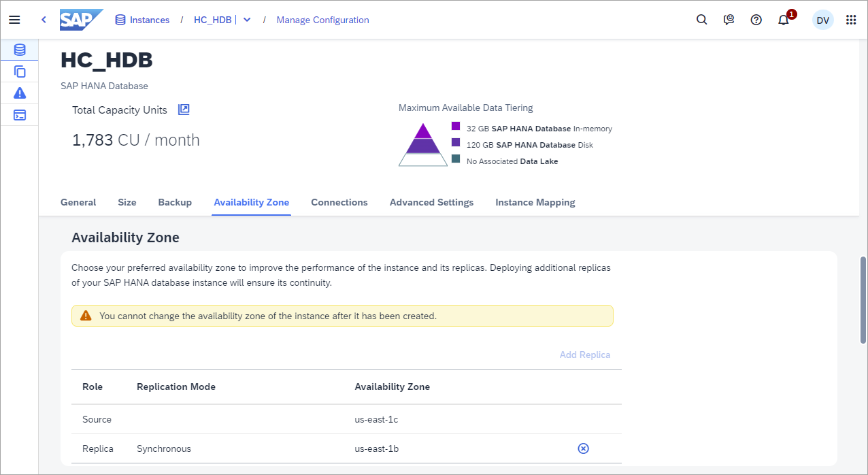Viewport: 868px width, 475px height.
Task: Click the Data Lake legend swatch
Action: 456,159
